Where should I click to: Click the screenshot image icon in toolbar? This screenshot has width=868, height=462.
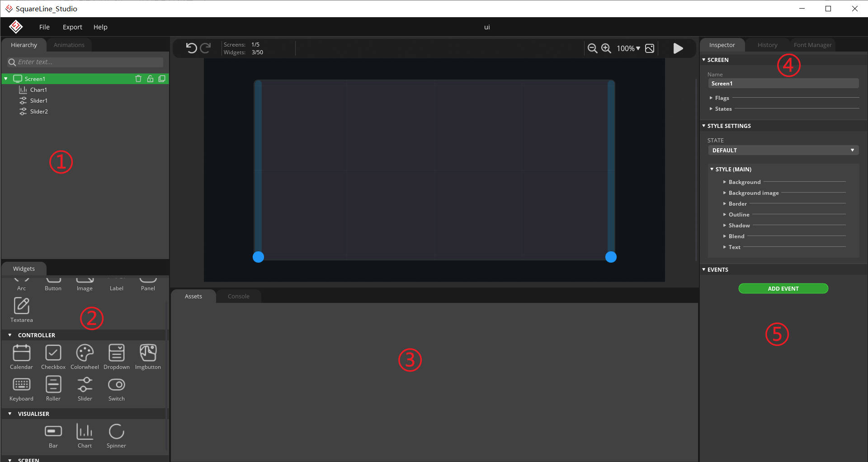[x=650, y=48]
